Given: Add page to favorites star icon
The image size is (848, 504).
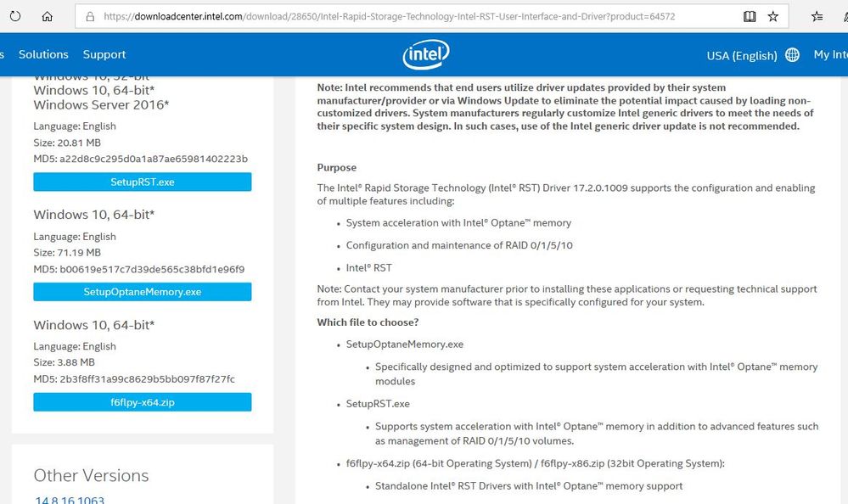Looking at the screenshot, I should (773, 16).
